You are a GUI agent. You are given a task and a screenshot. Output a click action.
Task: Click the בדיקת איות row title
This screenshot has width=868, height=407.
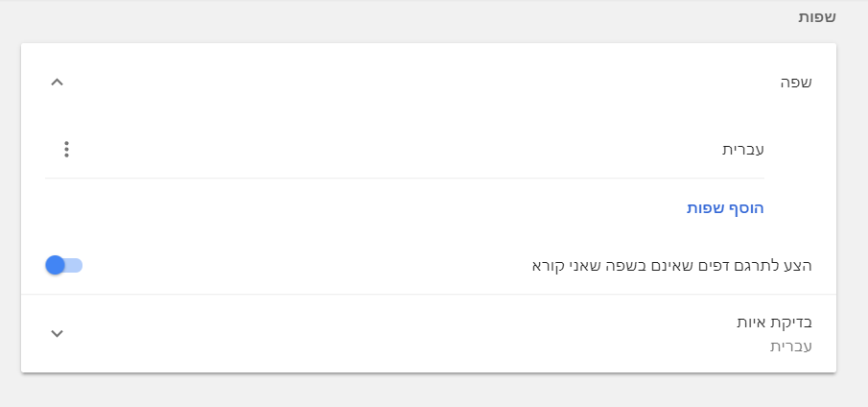coord(773,323)
